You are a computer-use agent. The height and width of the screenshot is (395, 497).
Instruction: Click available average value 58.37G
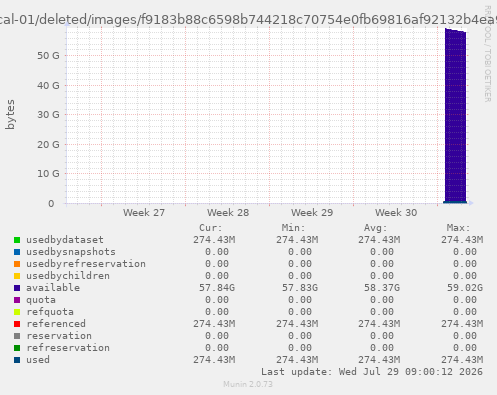tap(382, 288)
